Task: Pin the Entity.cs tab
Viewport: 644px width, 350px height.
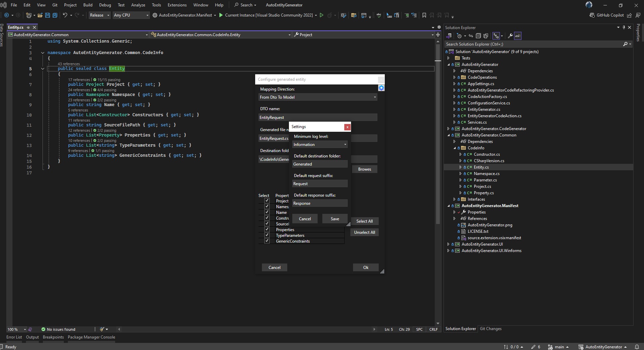Action: tap(28, 27)
